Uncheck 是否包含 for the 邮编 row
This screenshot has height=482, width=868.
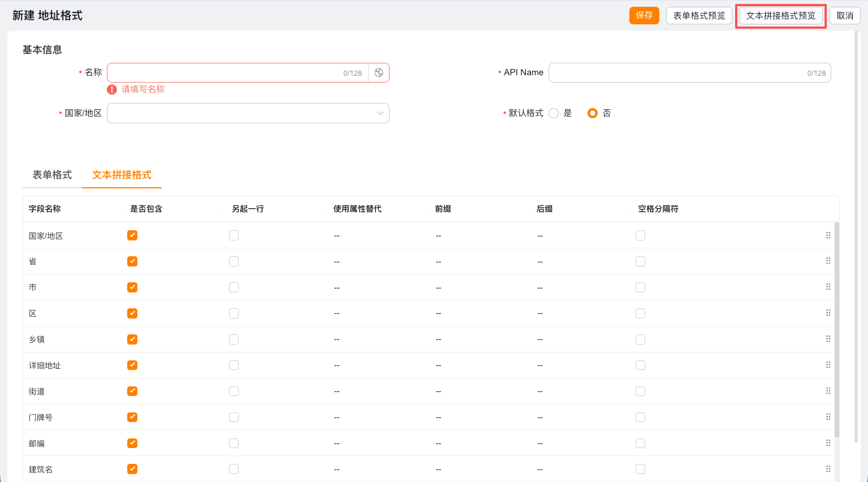(x=132, y=443)
